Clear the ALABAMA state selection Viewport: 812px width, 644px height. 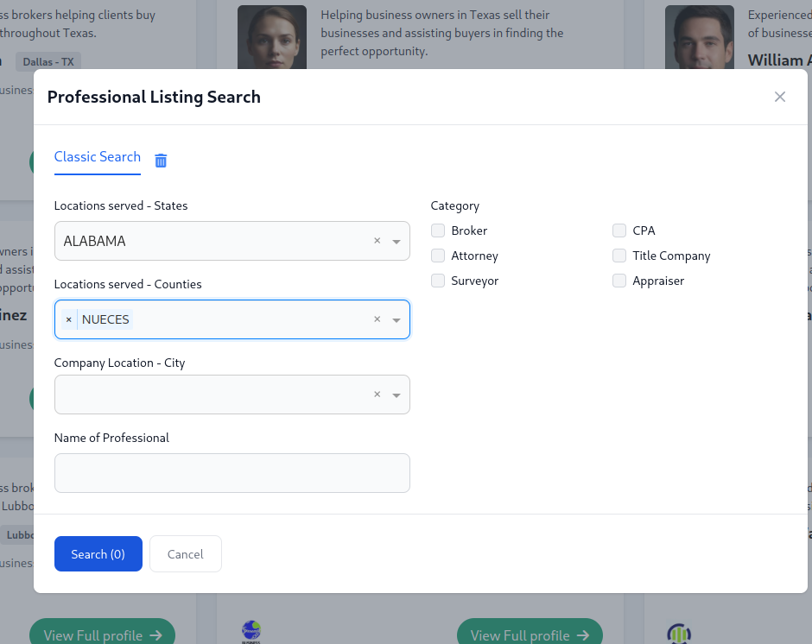click(x=377, y=241)
